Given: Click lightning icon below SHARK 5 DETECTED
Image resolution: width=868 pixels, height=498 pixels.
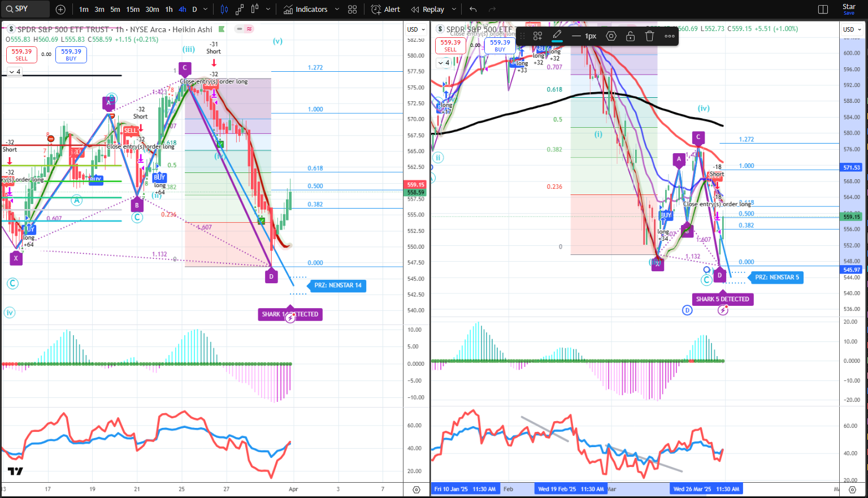Looking at the screenshot, I should [723, 309].
